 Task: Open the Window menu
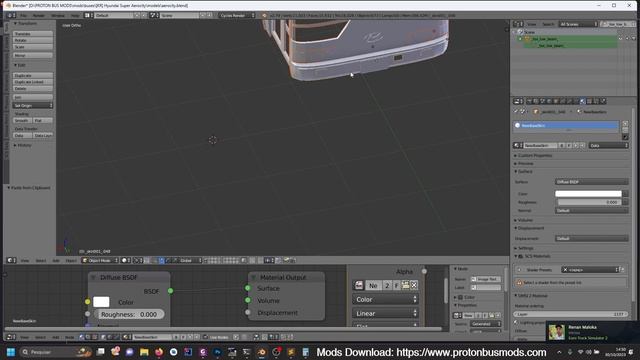click(x=58, y=16)
